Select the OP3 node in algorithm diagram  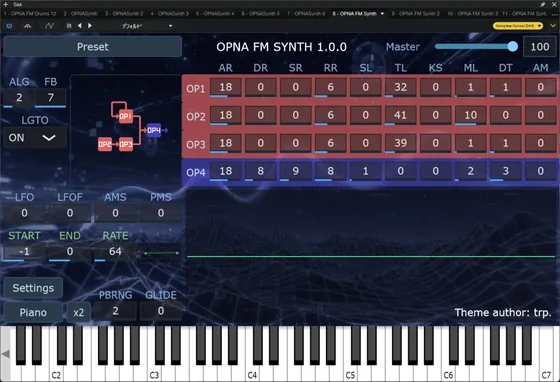pyautogui.click(x=126, y=144)
